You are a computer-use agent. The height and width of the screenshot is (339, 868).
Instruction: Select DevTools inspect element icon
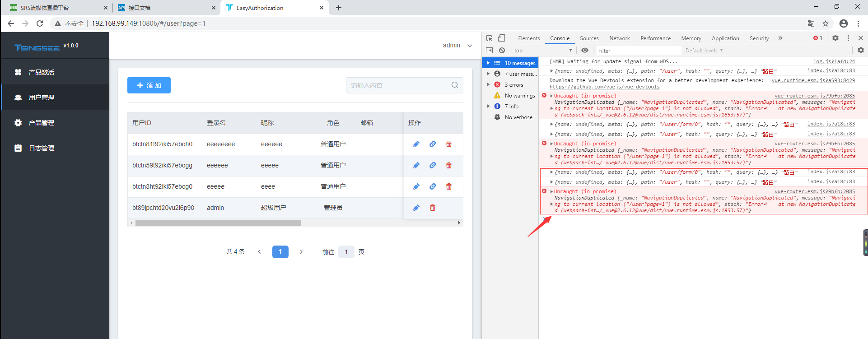[x=490, y=38]
